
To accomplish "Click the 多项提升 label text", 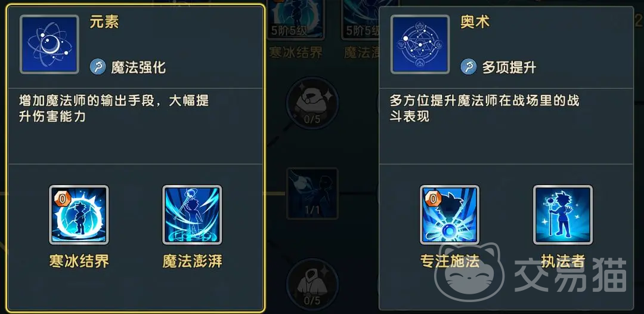I will pos(509,67).
